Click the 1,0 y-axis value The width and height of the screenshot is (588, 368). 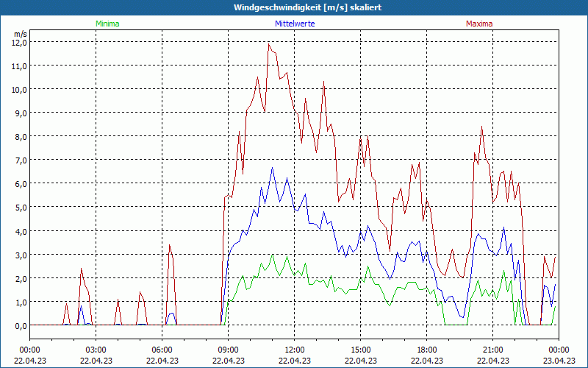point(22,302)
